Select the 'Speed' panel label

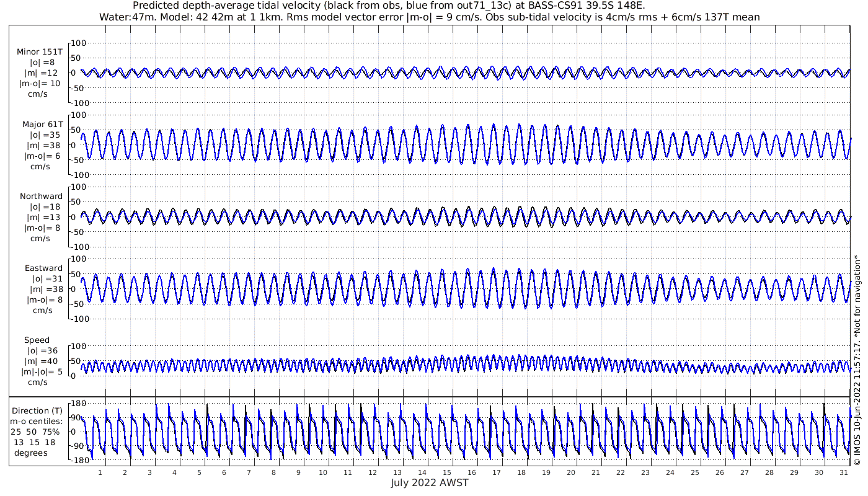37,340
